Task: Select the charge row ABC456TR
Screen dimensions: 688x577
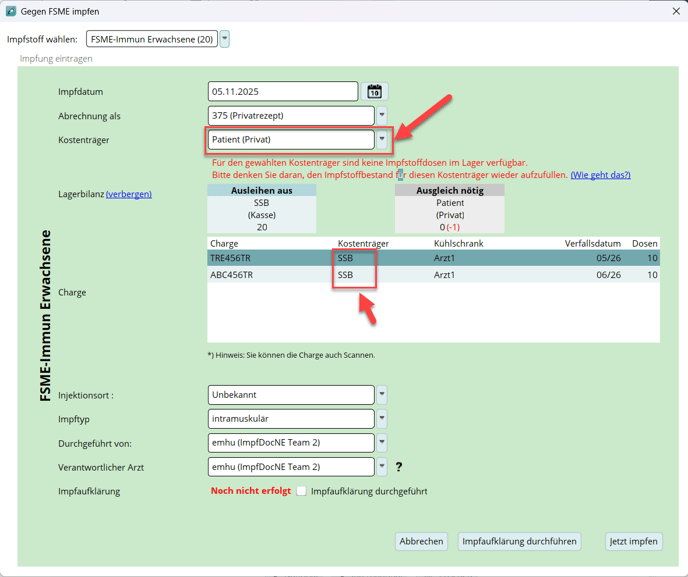Action: click(x=432, y=275)
